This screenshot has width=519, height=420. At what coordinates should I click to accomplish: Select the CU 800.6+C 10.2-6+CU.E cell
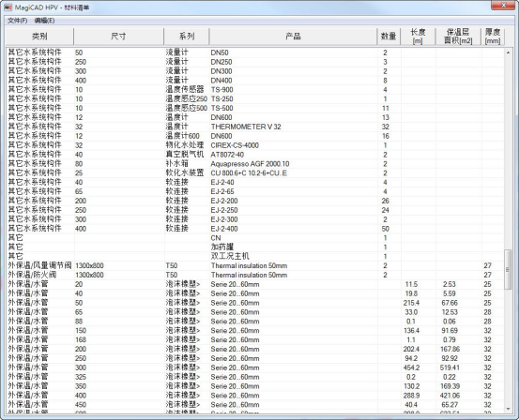click(249, 172)
